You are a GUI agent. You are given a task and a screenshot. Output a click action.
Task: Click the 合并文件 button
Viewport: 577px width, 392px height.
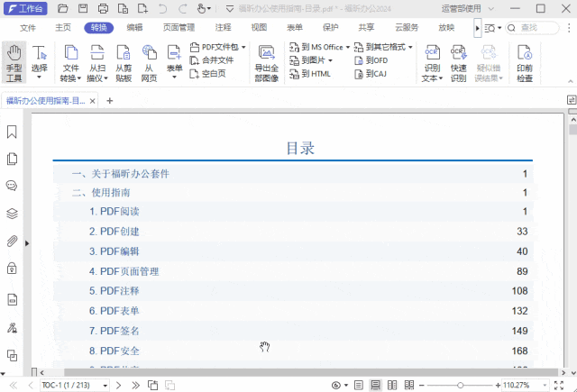tap(212, 60)
